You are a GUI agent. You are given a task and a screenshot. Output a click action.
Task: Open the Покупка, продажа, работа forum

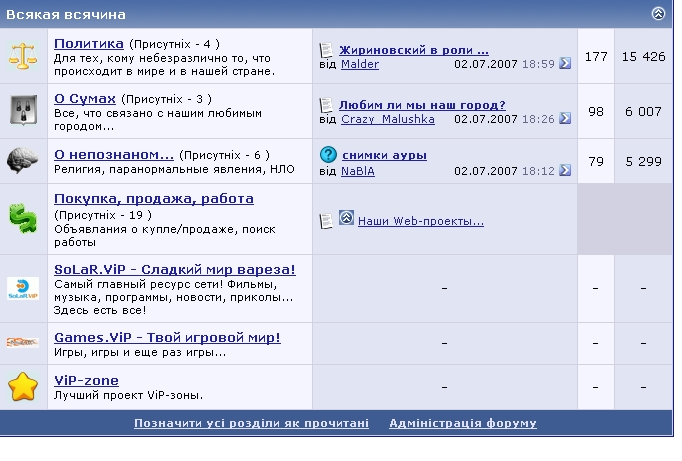(x=153, y=198)
